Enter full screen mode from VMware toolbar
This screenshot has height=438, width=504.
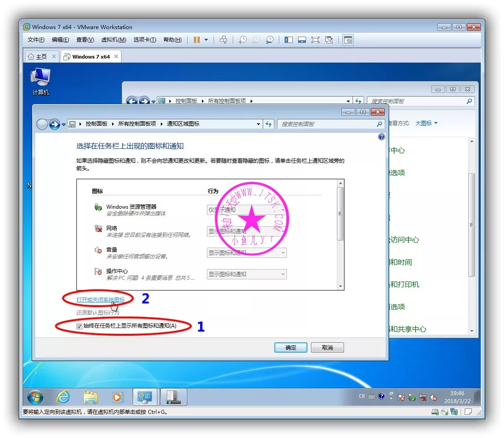point(315,40)
